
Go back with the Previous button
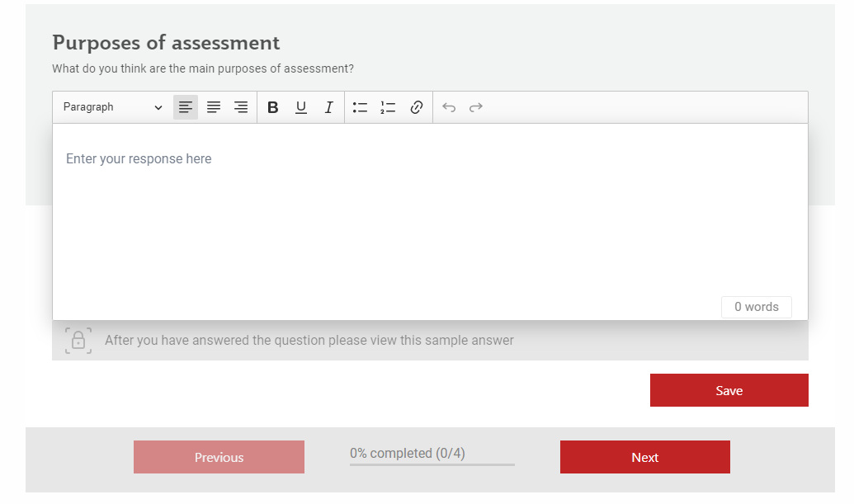[x=219, y=457]
